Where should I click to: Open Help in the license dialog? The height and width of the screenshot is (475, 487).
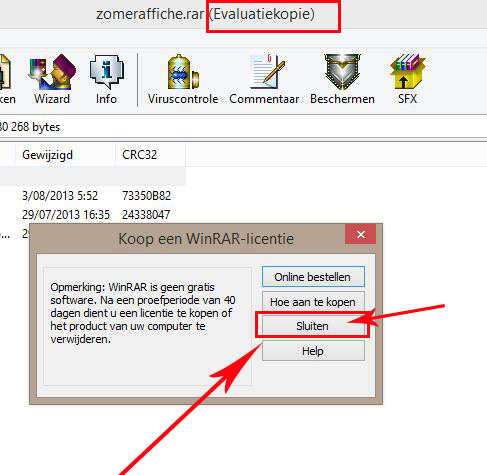click(x=313, y=351)
